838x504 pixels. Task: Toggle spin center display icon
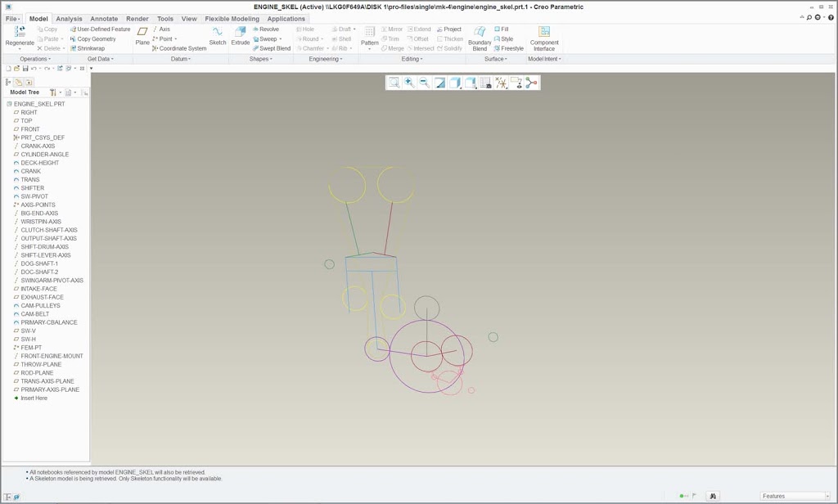coord(532,83)
